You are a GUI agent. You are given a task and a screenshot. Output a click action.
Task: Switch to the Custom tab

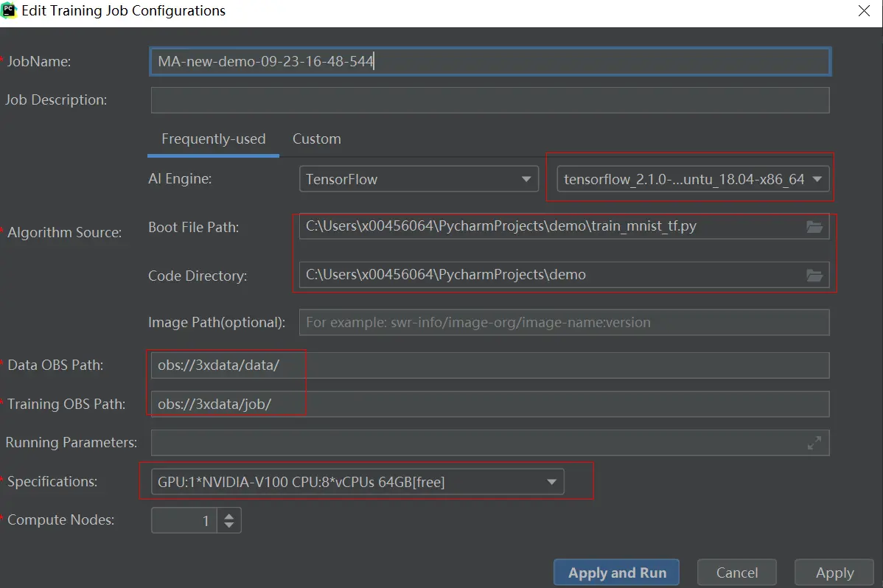click(316, 139)
